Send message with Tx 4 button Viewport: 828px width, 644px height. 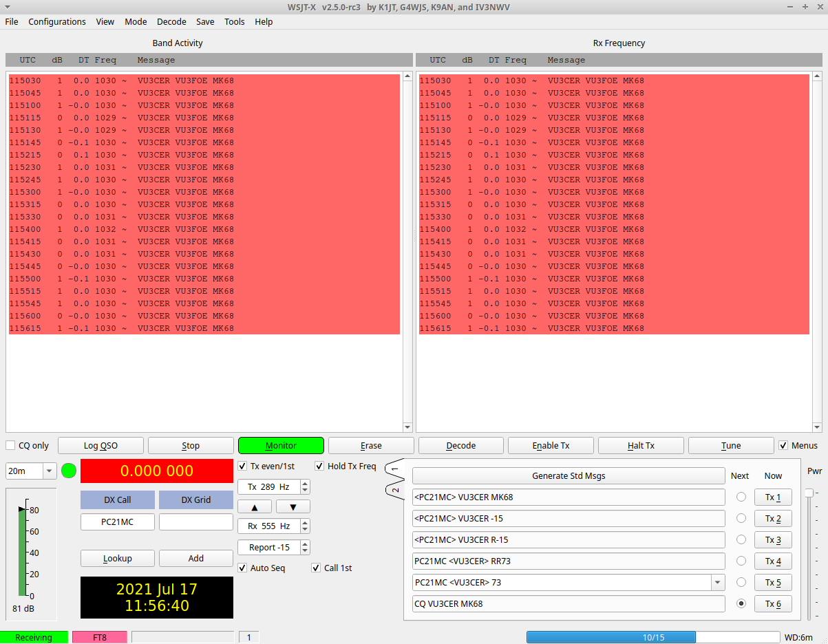(x=773, y=561)
